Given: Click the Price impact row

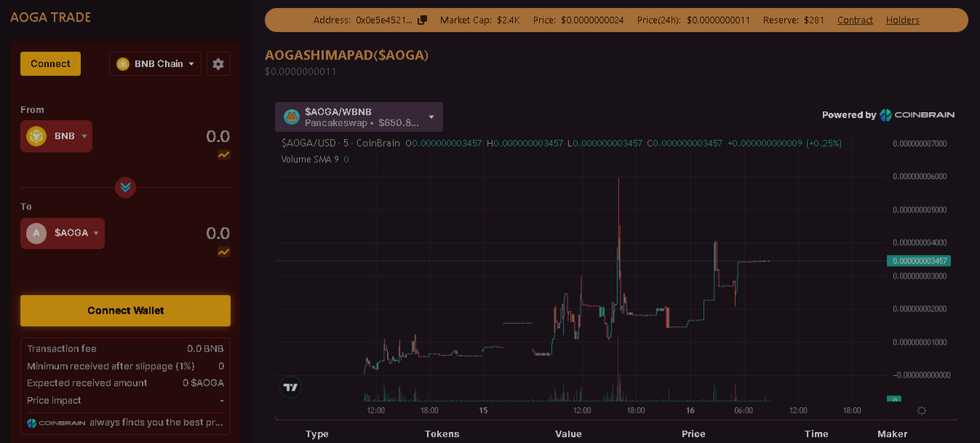Looking at the screenshot, I should coord(126,400).
